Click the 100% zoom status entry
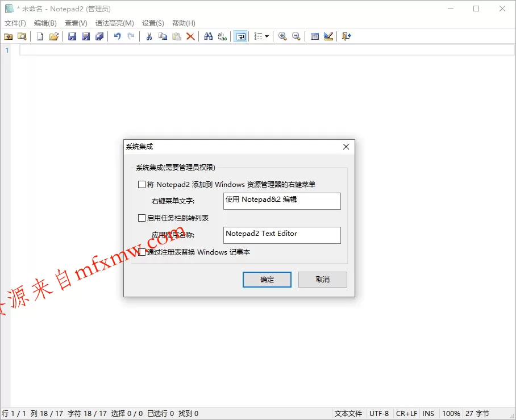Image resolution: width=516 pixels, height=420 pixels. coord(451,413)
